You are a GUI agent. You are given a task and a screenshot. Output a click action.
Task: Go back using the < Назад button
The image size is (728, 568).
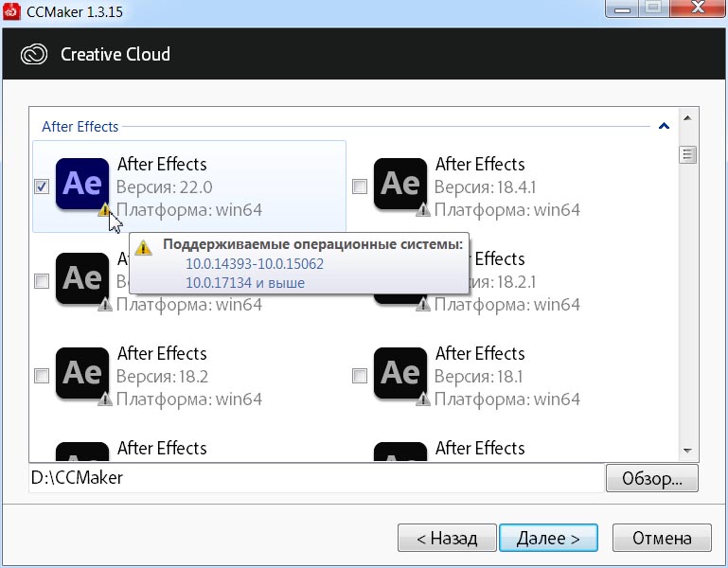(446, 539)
